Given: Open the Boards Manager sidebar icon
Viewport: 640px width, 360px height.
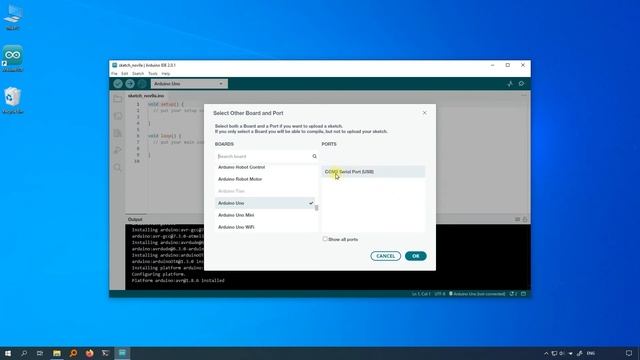Looking at the screenshot, I should point(118,116).
